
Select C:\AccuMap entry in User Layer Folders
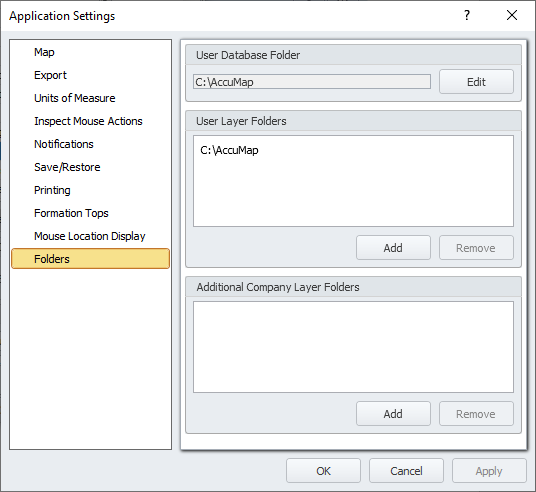point(229,150)
